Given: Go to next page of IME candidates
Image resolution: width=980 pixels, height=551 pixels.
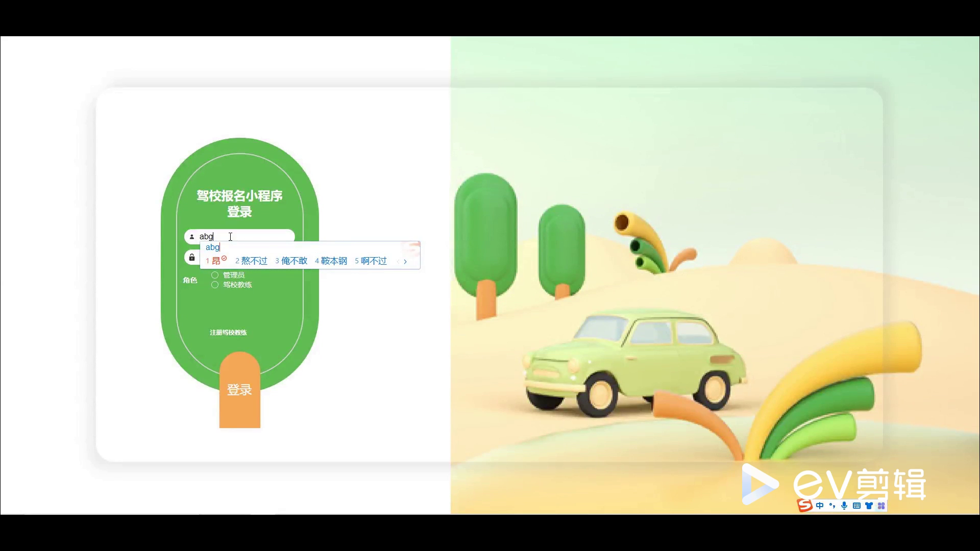Looking at the screenshot, I should tap(405, 262).
